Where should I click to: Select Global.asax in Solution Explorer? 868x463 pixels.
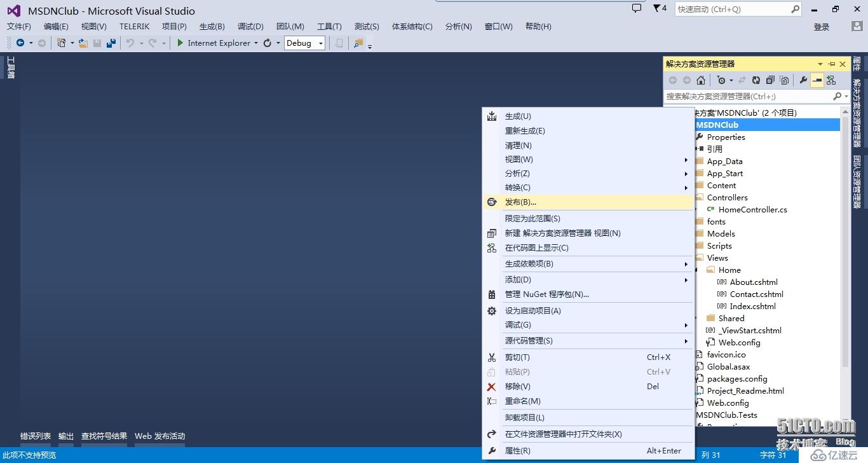tap(728, 366)
